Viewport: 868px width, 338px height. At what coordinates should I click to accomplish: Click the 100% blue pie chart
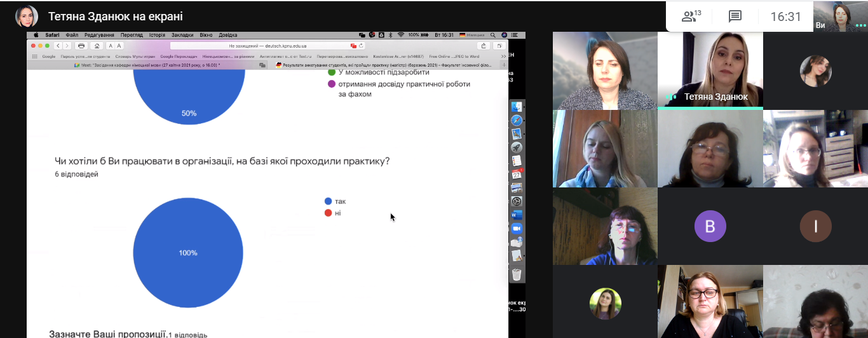point(188,252)
